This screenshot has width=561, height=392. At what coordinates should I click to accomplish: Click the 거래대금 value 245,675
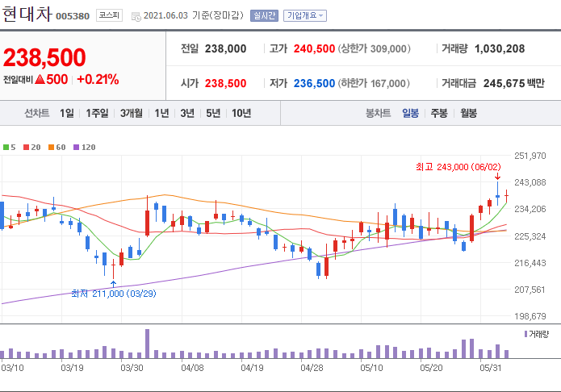504,83
